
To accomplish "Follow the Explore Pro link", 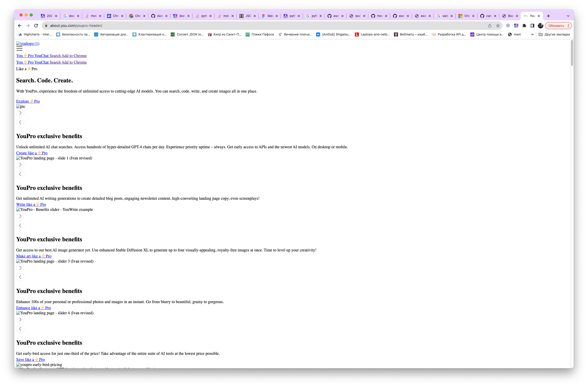I will [x=28, y=101].
